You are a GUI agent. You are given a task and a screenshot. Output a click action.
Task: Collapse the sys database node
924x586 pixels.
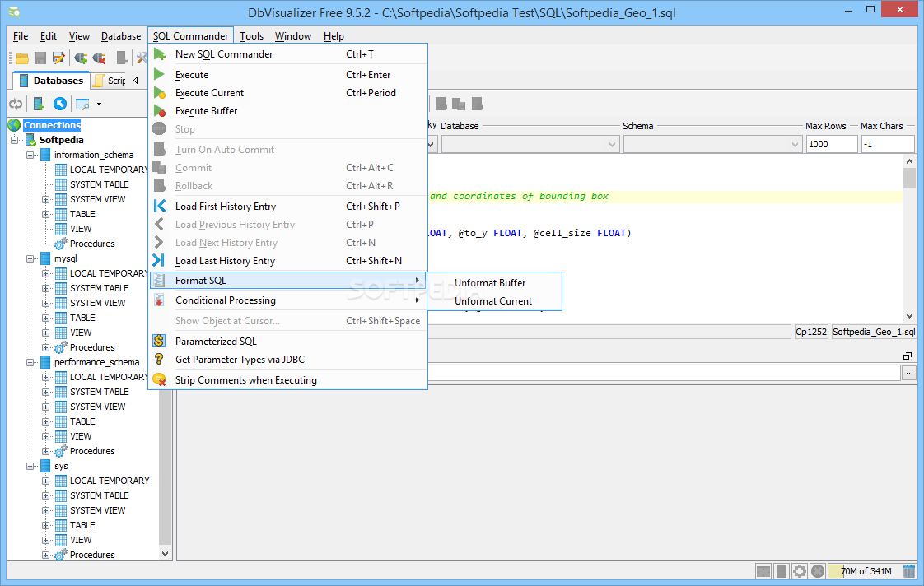coord(30,466)
